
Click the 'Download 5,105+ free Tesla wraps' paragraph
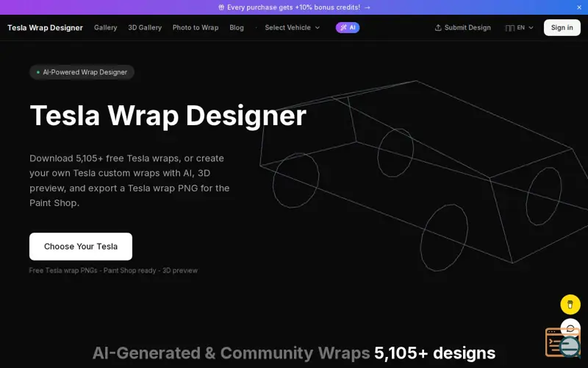coord(129,180)
